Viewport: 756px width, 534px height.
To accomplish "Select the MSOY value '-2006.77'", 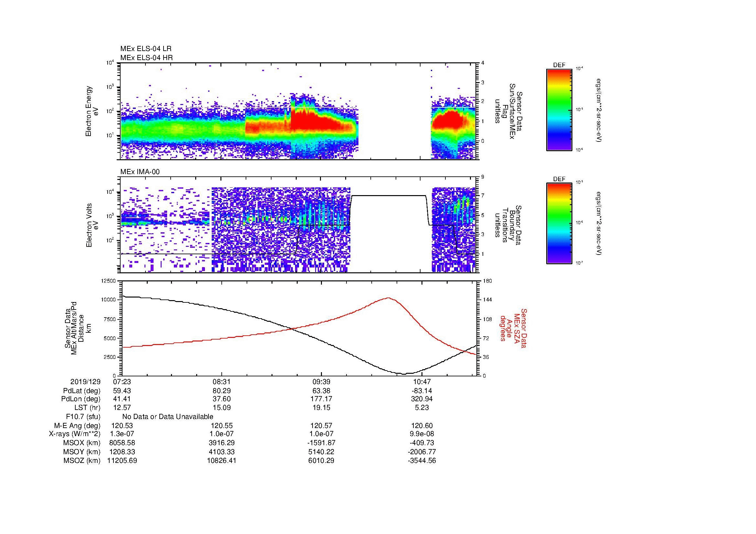I will click(x=422, y=452).
